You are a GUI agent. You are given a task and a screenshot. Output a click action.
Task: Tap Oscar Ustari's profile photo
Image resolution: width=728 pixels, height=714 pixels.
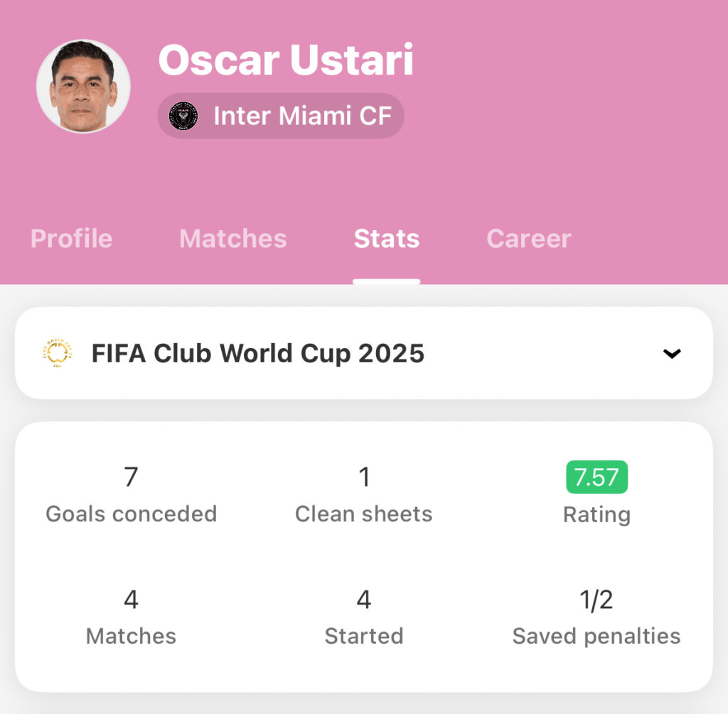[x=83, y=86]
